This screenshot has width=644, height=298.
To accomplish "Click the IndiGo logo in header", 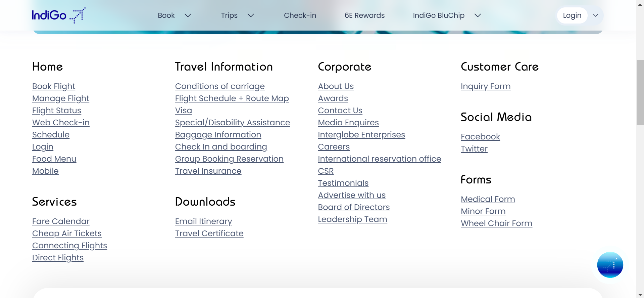I will tap(59, 15).
